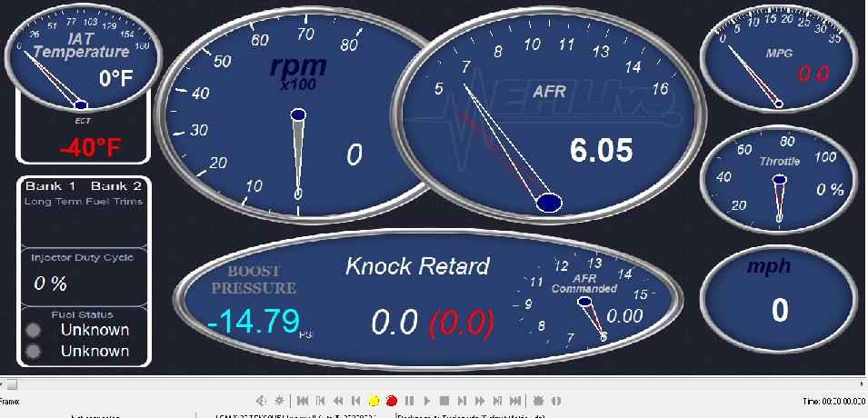Viewport: 868px width, 418px height.
Task: Click the rewind double-arrow button
Action: coord(338,401)
